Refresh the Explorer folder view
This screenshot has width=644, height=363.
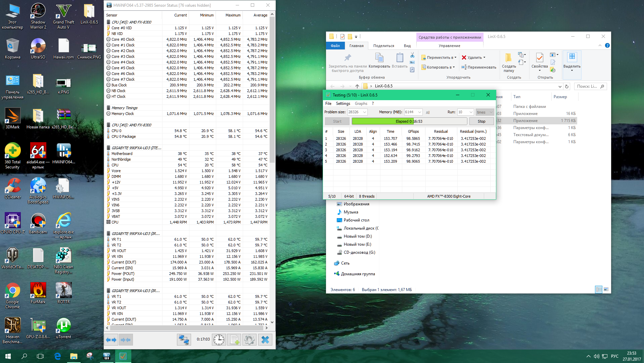(x=567, y=86)
